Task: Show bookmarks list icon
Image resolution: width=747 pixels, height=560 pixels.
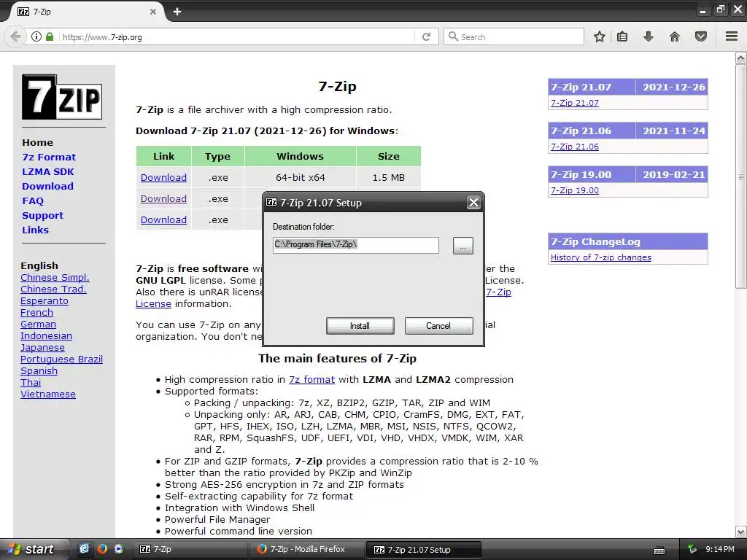Action: (x=622, y=36)
